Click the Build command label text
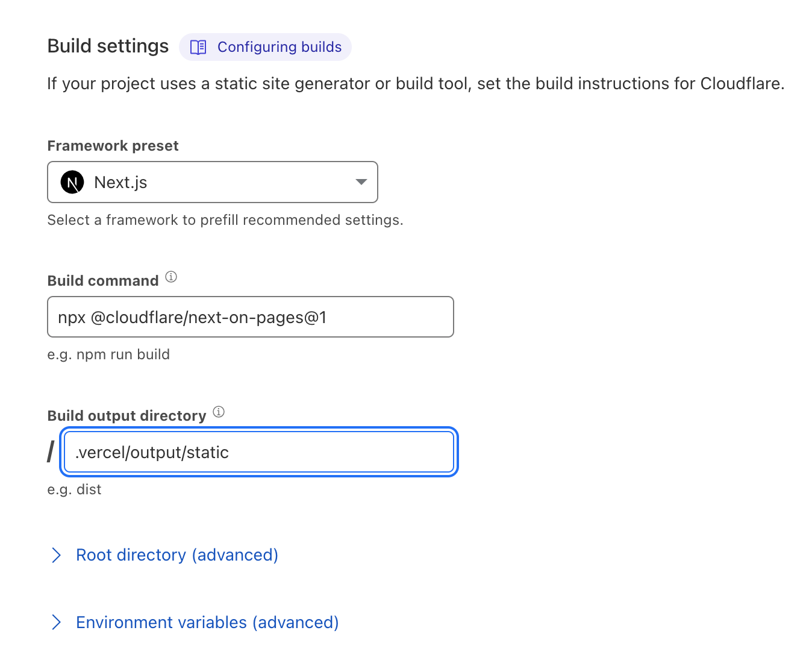 coord(103,281)
